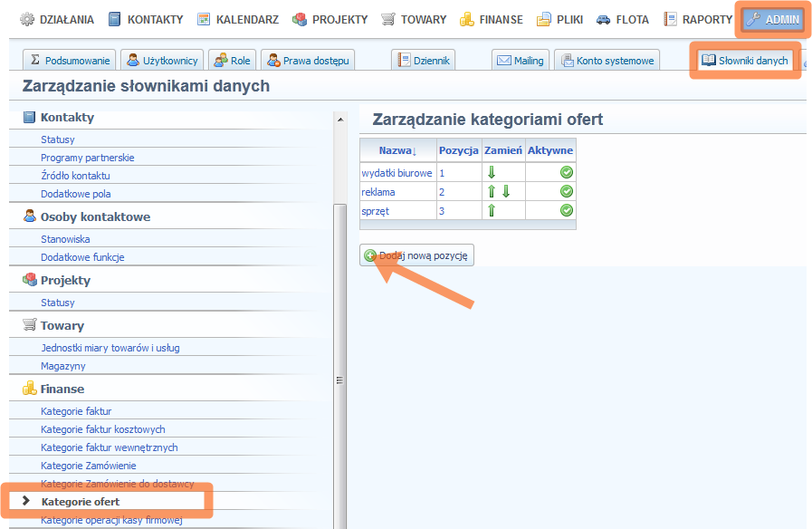Click the move-up arrow for sprzęt row

(492, 210)
